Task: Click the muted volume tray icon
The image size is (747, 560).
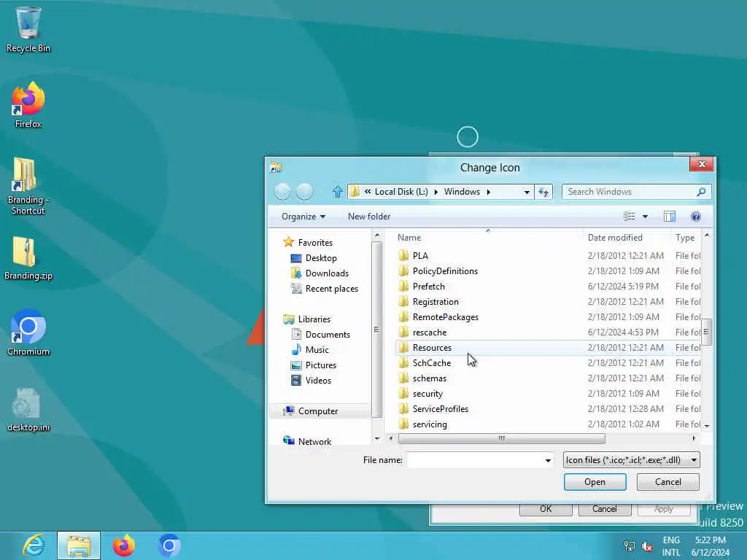Action: 648,546
